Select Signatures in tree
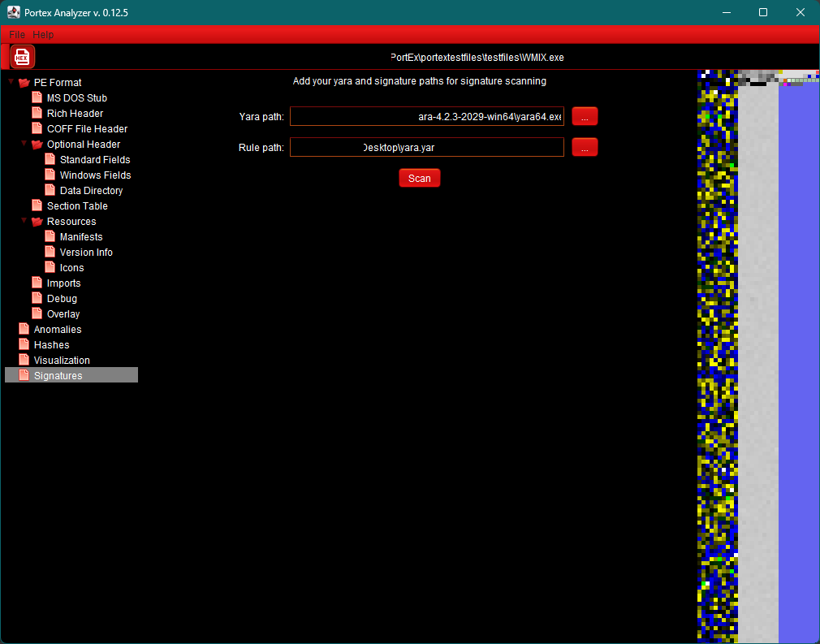 [x=58, y=376]
